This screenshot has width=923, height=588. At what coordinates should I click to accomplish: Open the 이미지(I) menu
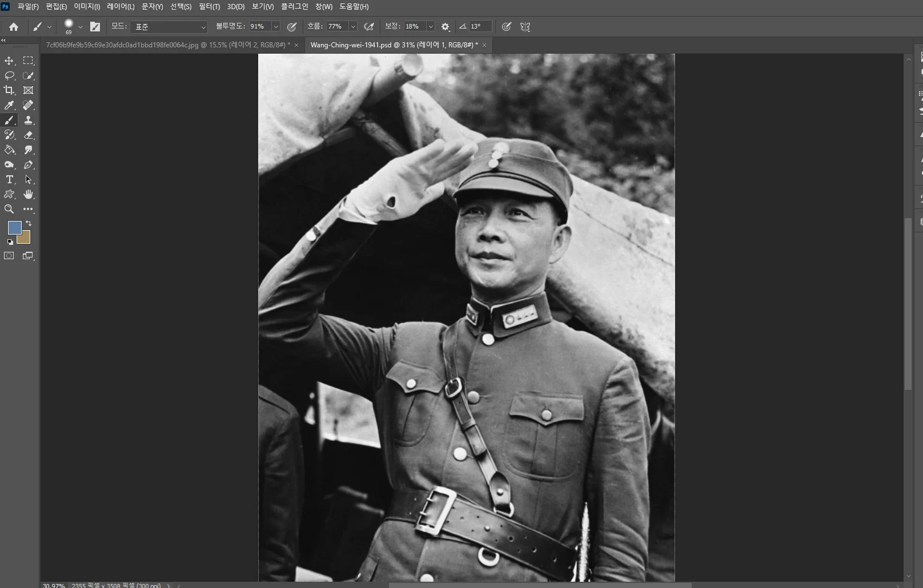[x=87, y=7]
